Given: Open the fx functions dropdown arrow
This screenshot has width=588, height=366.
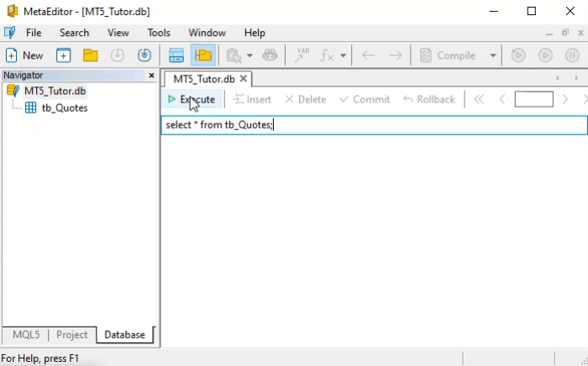Looking at the screenshot, I should pyautogui.click(x=343, y=55).
